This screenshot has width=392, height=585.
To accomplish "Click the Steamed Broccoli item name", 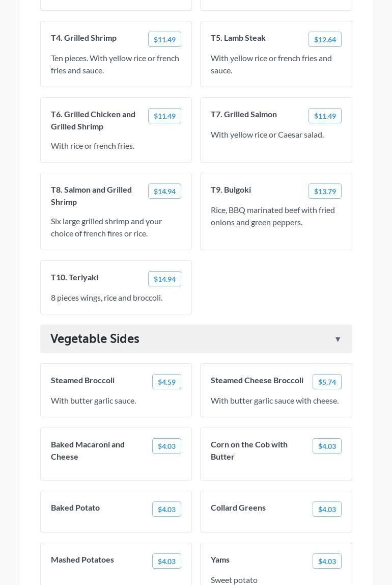I will pos(82,380).
